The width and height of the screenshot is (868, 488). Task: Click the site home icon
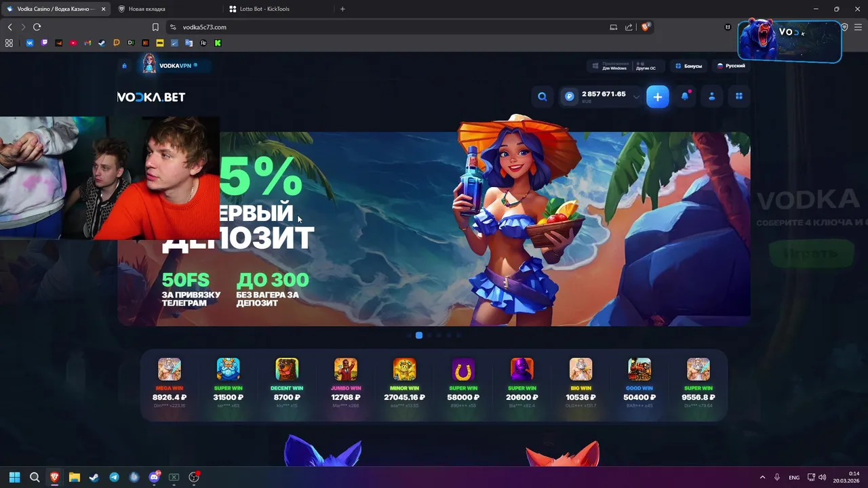point(124,66)
